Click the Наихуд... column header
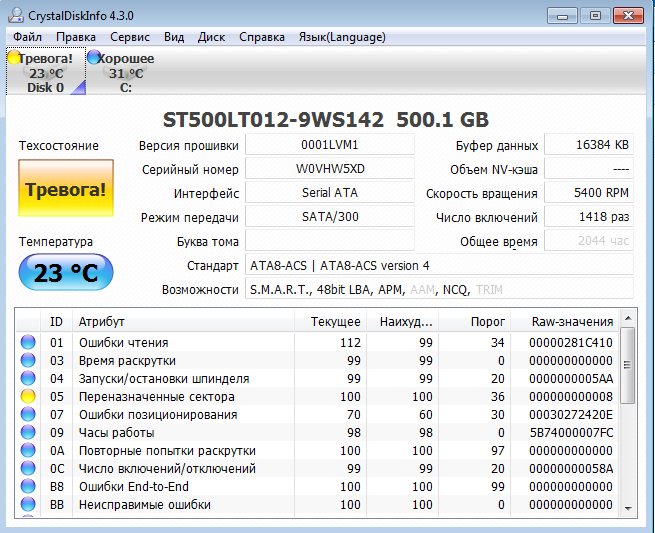This screenshot has width=655, height=533. [403, 321]
